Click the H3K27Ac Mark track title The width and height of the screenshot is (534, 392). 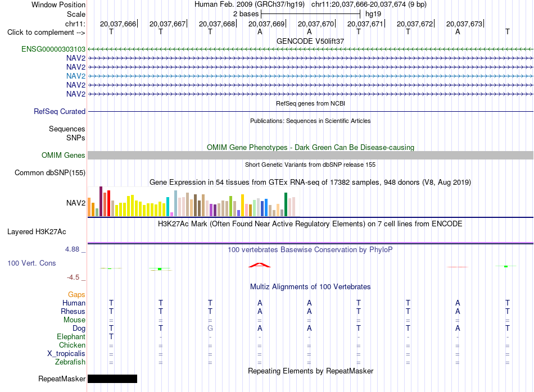pos(310,224)
